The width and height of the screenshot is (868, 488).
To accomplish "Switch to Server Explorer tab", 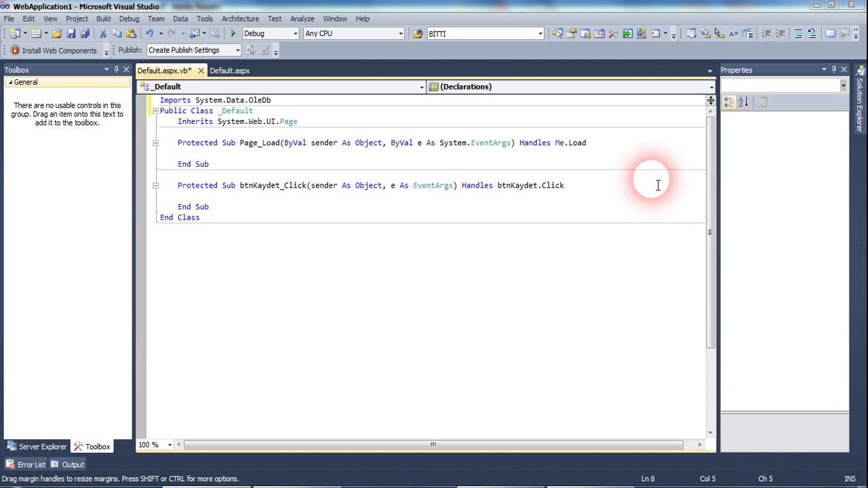I will (x=37, y=447).
